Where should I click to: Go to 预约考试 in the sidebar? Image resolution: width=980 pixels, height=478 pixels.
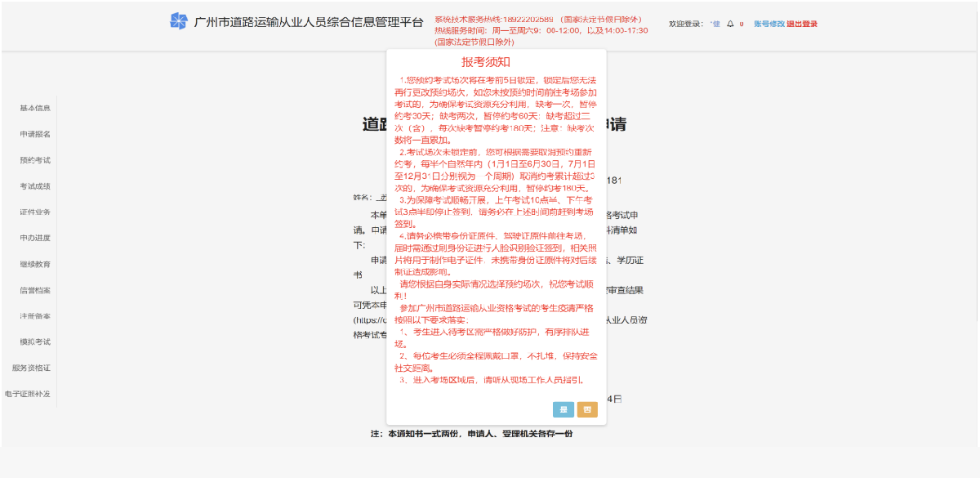[x=35, y=160]
